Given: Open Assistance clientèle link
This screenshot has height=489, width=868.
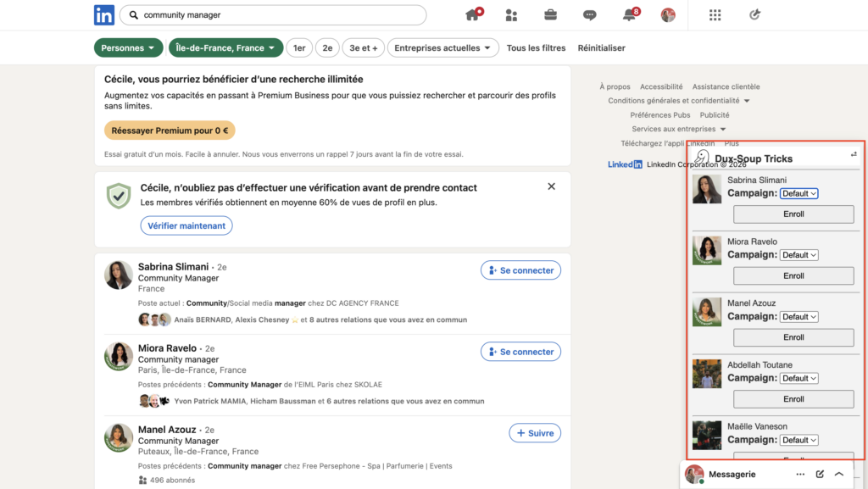Looking at the screenshot, I should point(726,86).
